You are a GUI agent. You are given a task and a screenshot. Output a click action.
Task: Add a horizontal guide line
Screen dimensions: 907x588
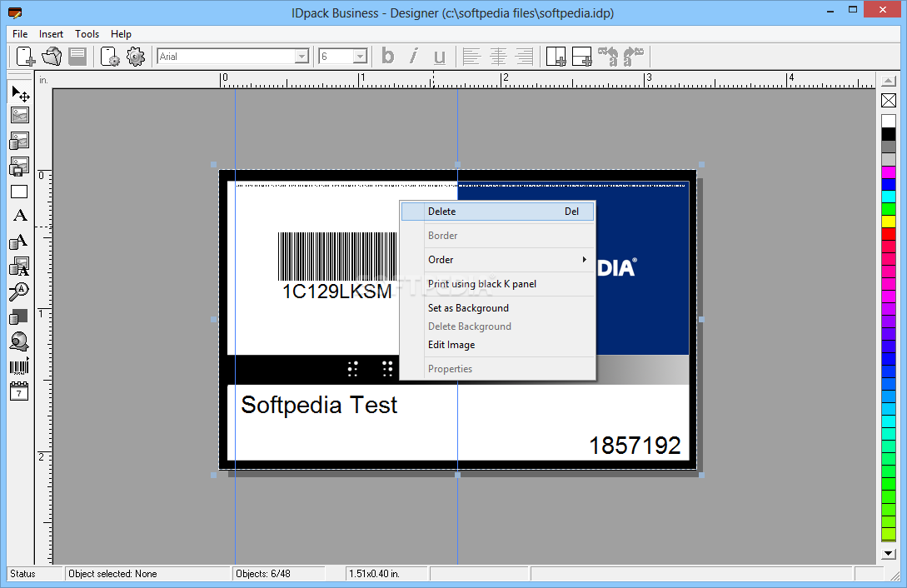tap(581, 56)
